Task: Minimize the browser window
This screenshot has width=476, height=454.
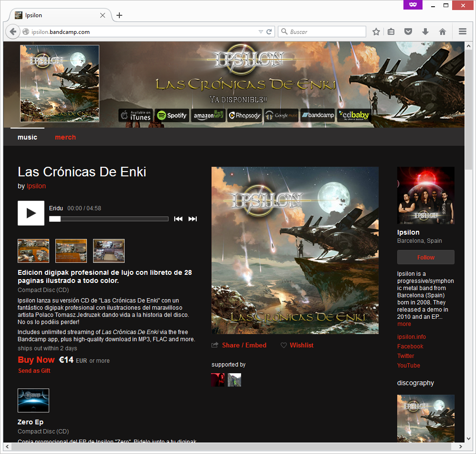Action: tap(433, 5)
